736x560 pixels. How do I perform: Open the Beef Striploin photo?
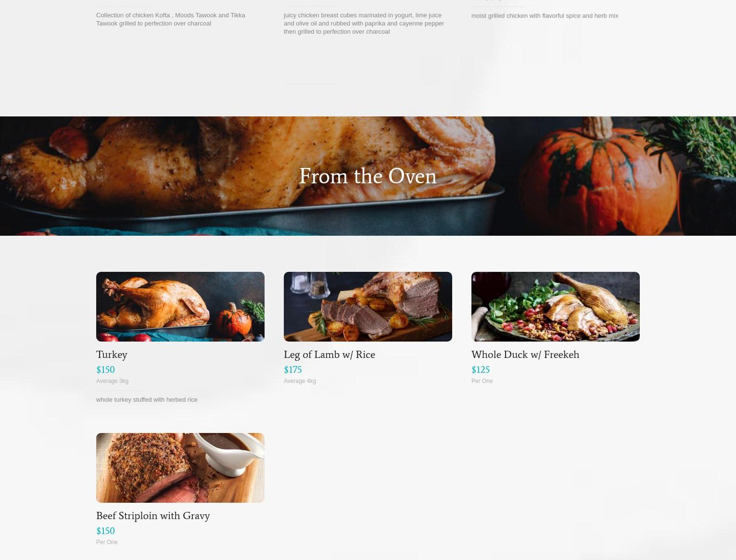coord(180,468)
